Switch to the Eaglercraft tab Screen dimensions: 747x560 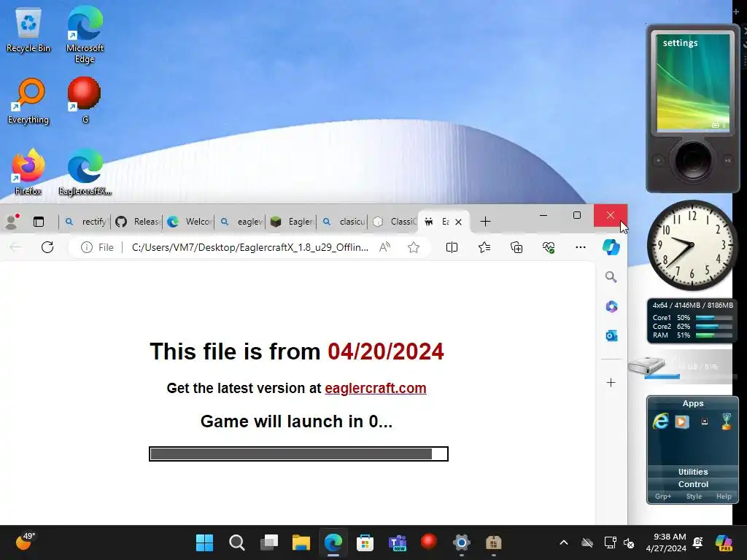click(293, 222)
